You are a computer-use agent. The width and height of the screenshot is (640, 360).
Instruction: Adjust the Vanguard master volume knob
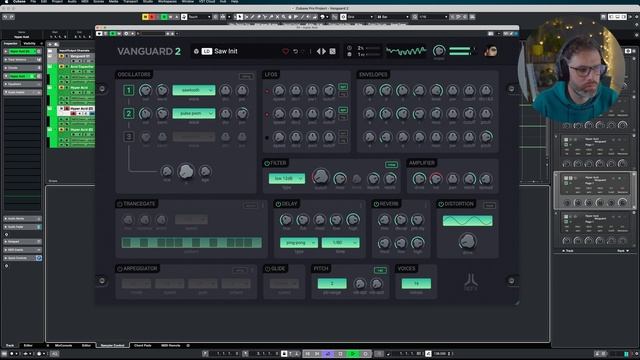(439, 51)
